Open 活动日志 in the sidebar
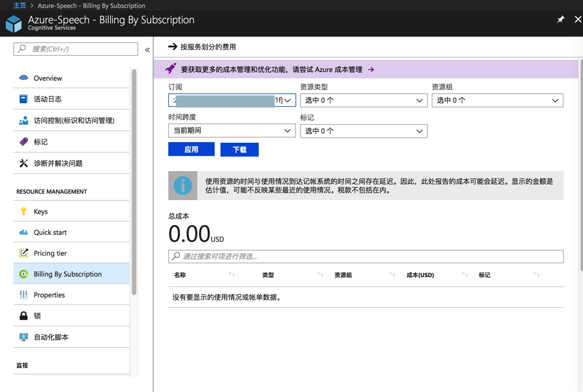583x392 pixels. tap(71, 99)
